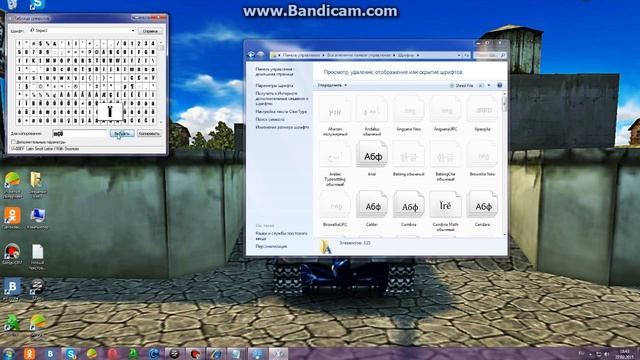
Task: Expand the Control Panel breadcrumb arrow
Action: coord(323,55)
